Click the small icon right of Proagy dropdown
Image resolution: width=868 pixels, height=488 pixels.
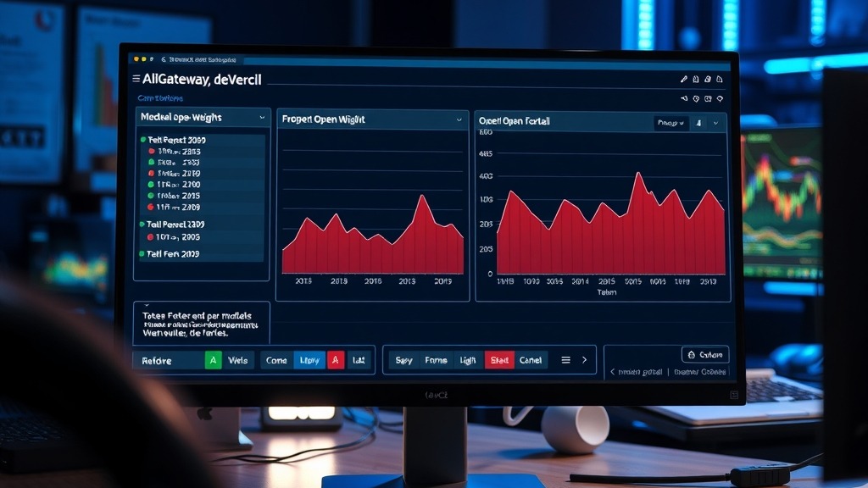tap(699, 123)
